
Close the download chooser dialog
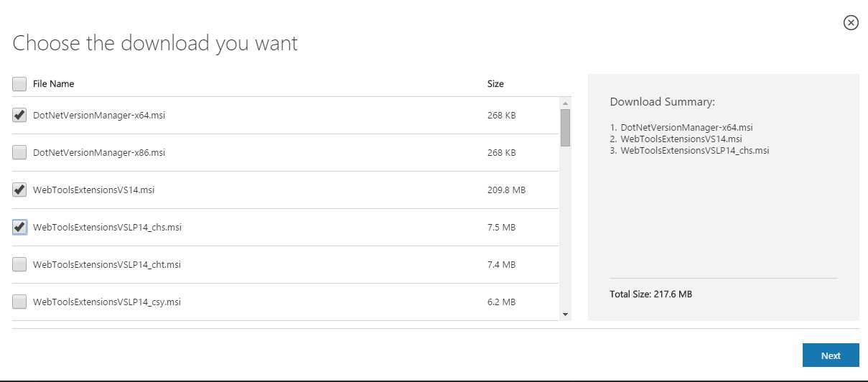tap(850, 23)
